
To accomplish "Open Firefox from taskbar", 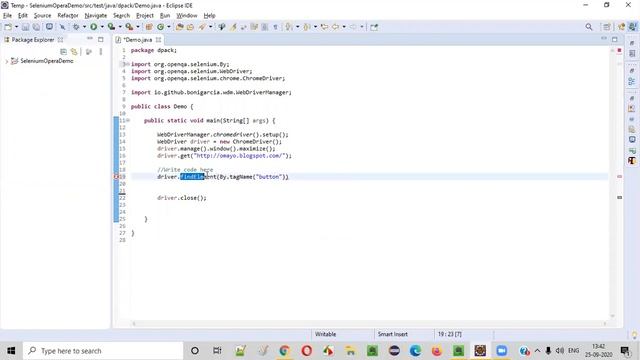I will point(437,351).
